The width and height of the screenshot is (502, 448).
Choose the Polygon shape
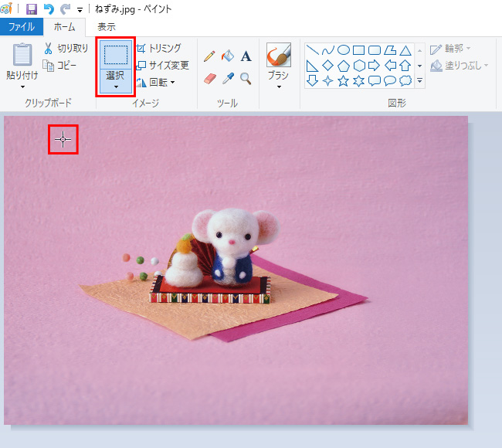click(x=390, y=50)
